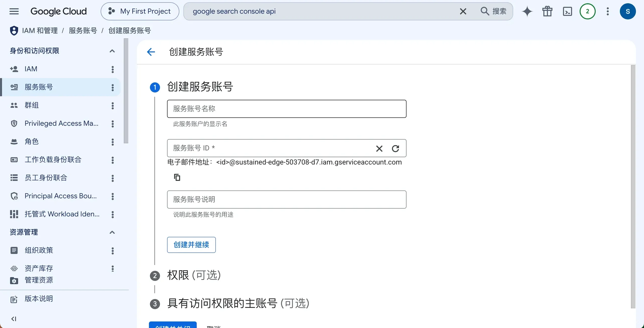Click in the search console api search field
The image size is (644, 328).
[x=322, y=11]
